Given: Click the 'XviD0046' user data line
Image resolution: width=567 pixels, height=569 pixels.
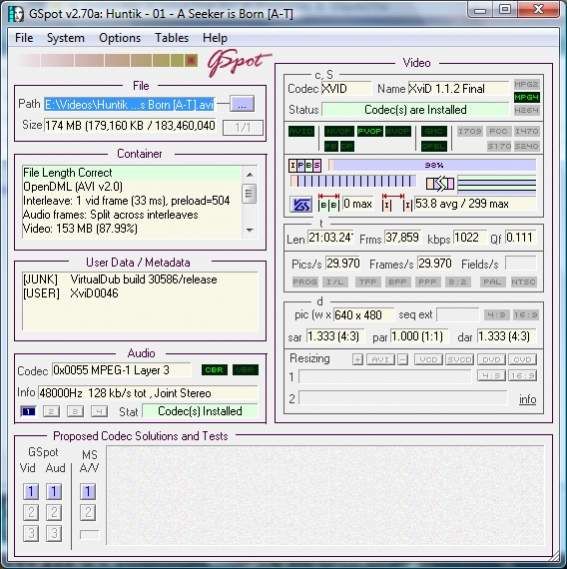Looking at the screenshot, I should click(94, 293).
